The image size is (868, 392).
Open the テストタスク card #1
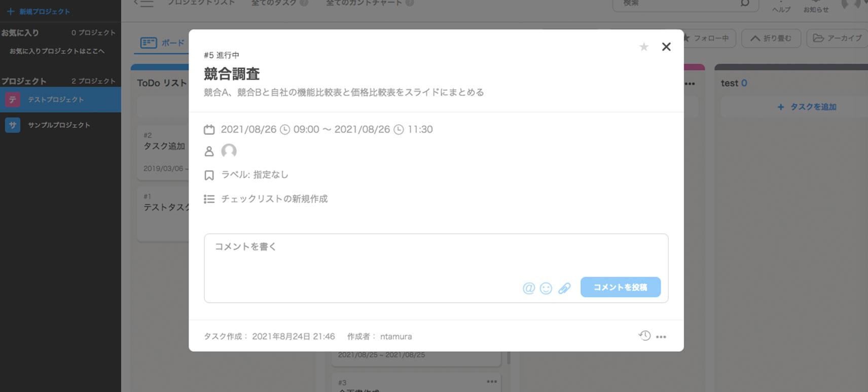point(163,213)
